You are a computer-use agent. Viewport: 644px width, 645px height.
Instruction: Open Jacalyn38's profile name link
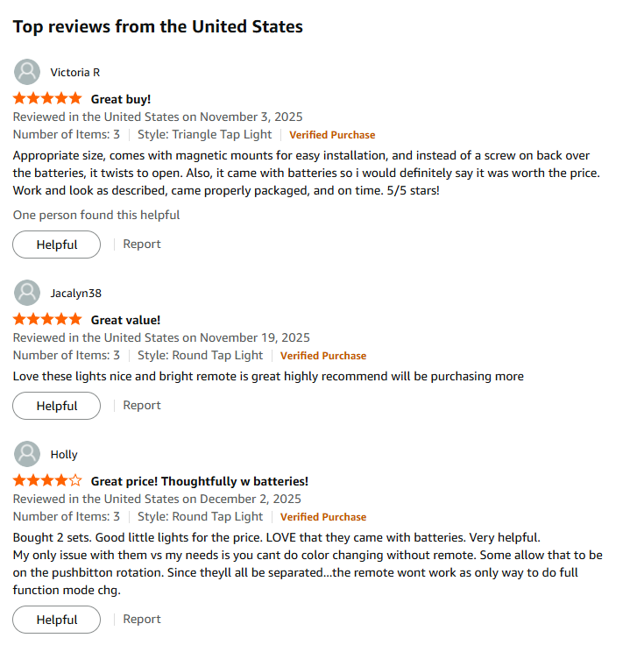[x=76, y=293]
